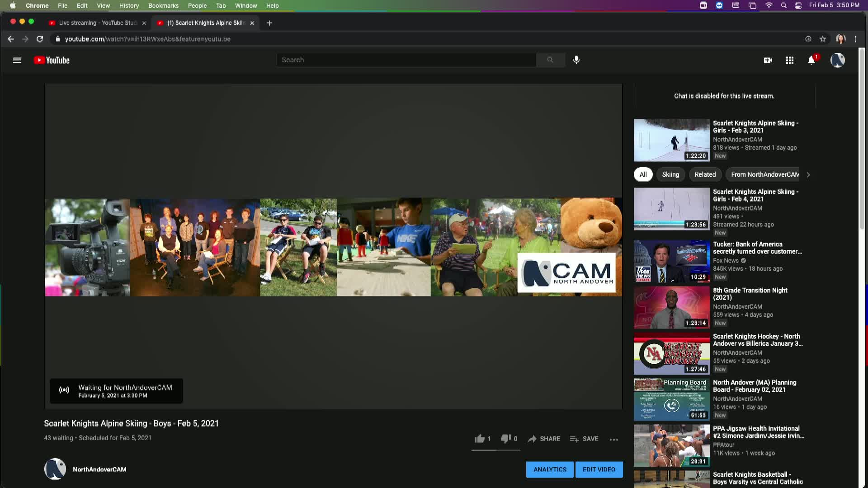Open the notifications bell
This screenshot has width=868, height=488.
coord(812,60)
